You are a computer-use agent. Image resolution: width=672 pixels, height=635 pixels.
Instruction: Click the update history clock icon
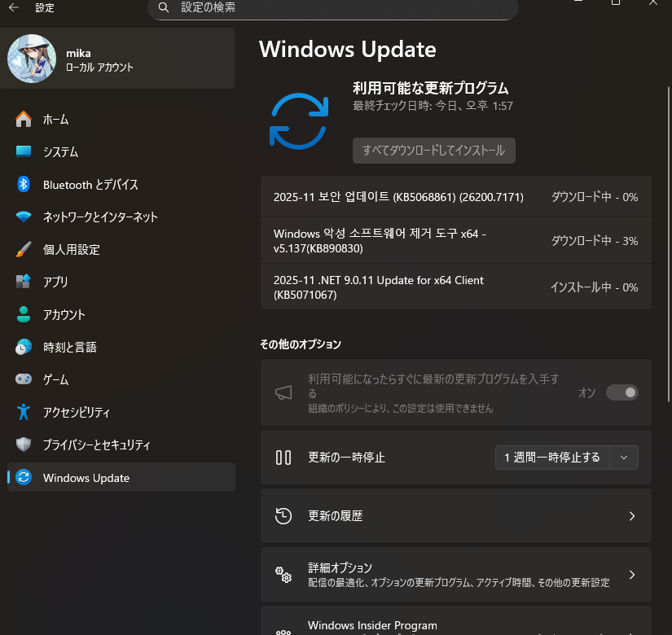(283, 516)
